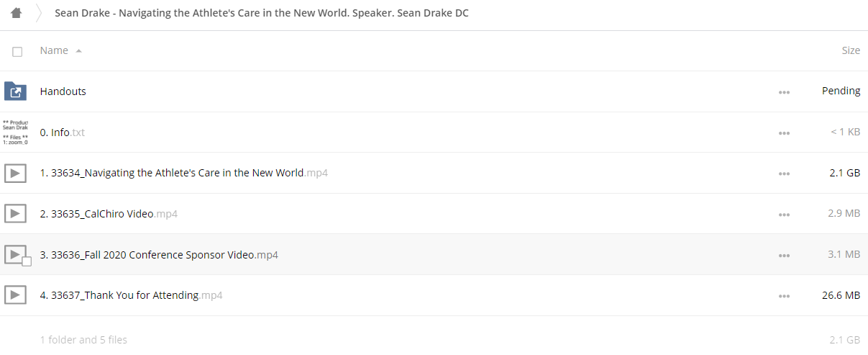Go to the home folder icon
868x355 pixels.
pos(16,13)
